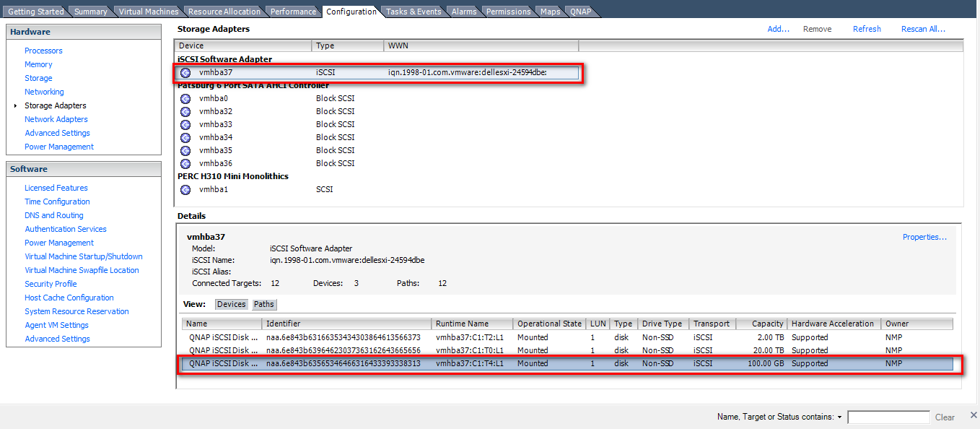Click the Rescan All... link
The image size is (980, 429).
[923, 29]
